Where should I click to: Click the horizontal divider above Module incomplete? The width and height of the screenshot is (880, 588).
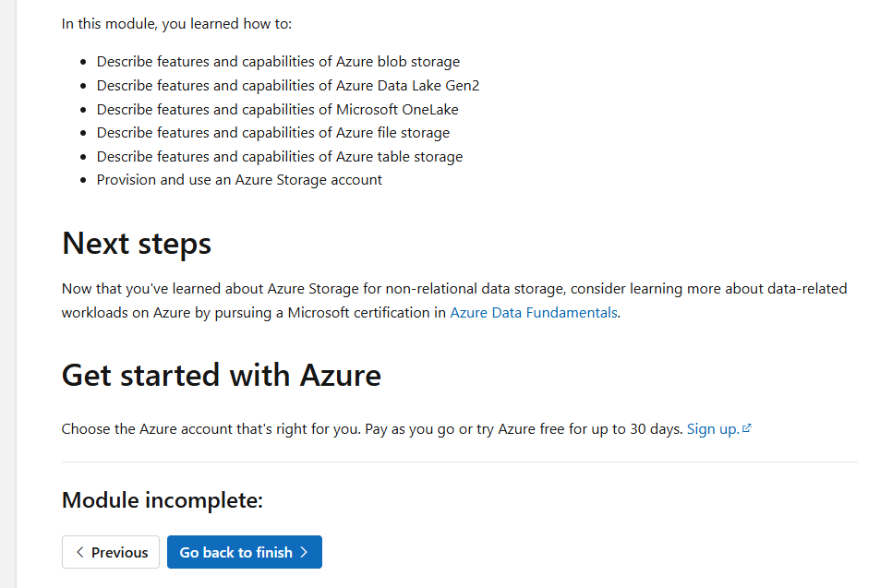click(x=459, y=462)
